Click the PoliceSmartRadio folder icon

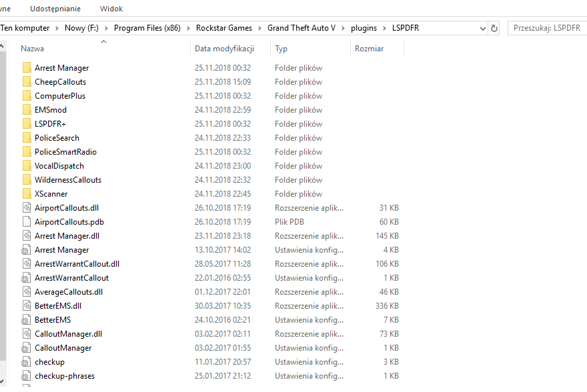(x=27, y=152)
